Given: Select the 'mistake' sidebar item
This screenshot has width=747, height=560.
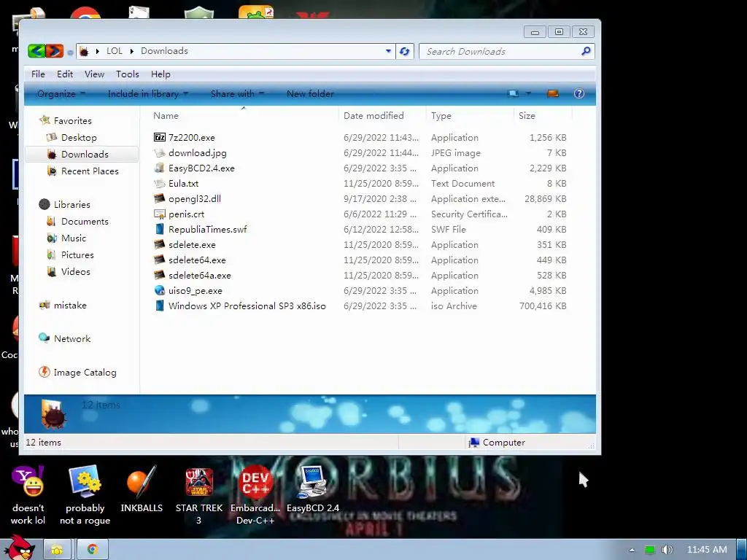Looking at the screenshot, I should click(x=69, y=305).
